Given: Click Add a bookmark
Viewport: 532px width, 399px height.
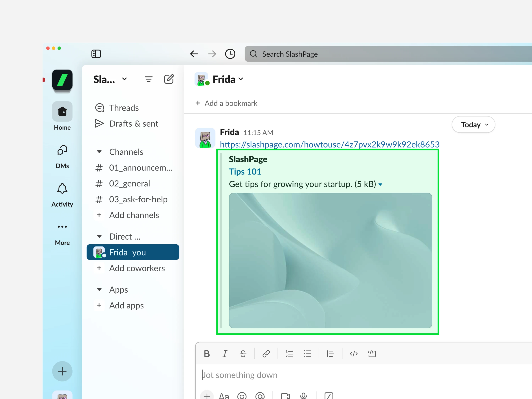Looking at the screenshot, I should click(x=226, y=103).
